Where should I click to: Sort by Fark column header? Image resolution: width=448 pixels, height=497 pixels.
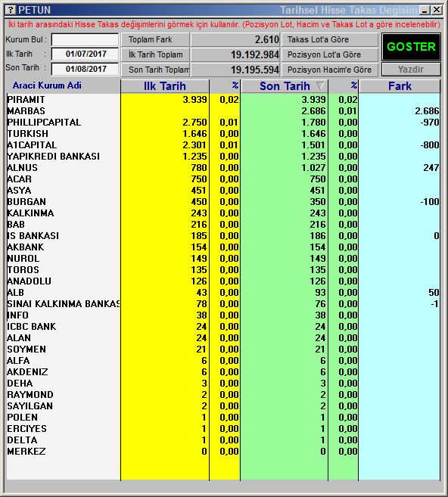400,86
